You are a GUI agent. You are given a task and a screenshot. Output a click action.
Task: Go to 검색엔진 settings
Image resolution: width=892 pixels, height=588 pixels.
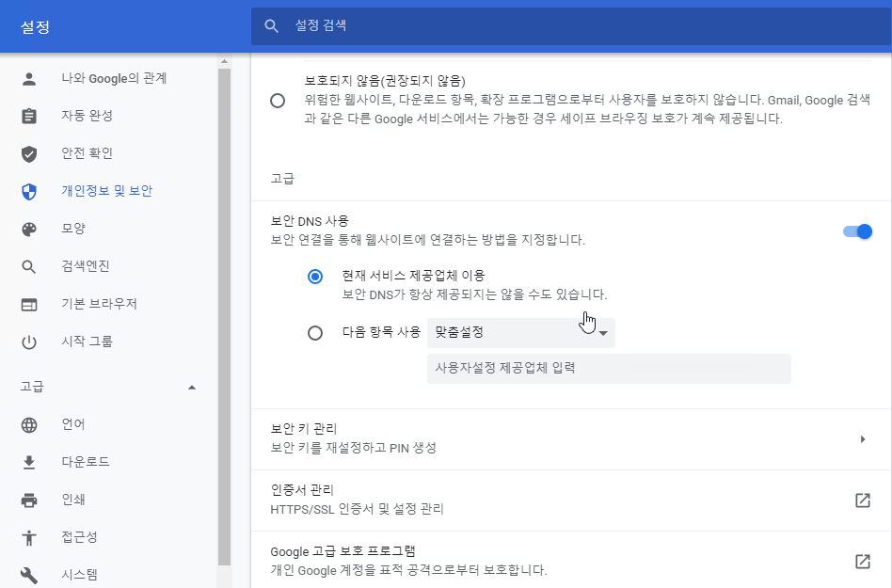(x=86, y=266)
